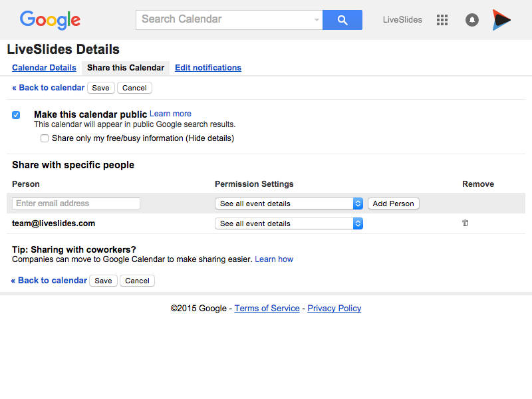Click the Permission Settings column header
This screenshot has height=399, width=532.
pyautogui.click(x=254, y=184)
